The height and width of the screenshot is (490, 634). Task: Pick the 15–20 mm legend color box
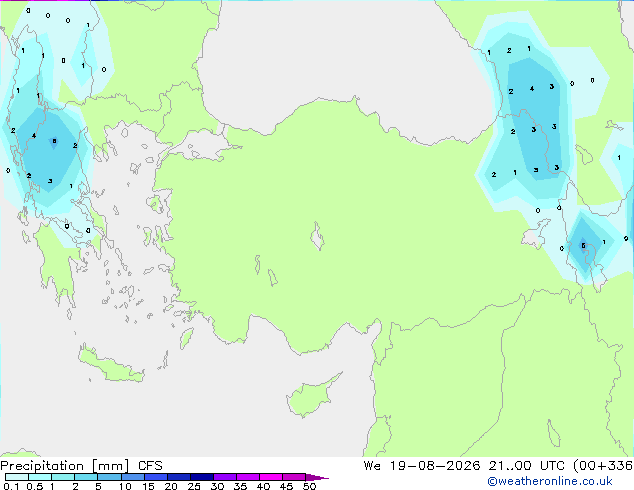pos(156,477)
